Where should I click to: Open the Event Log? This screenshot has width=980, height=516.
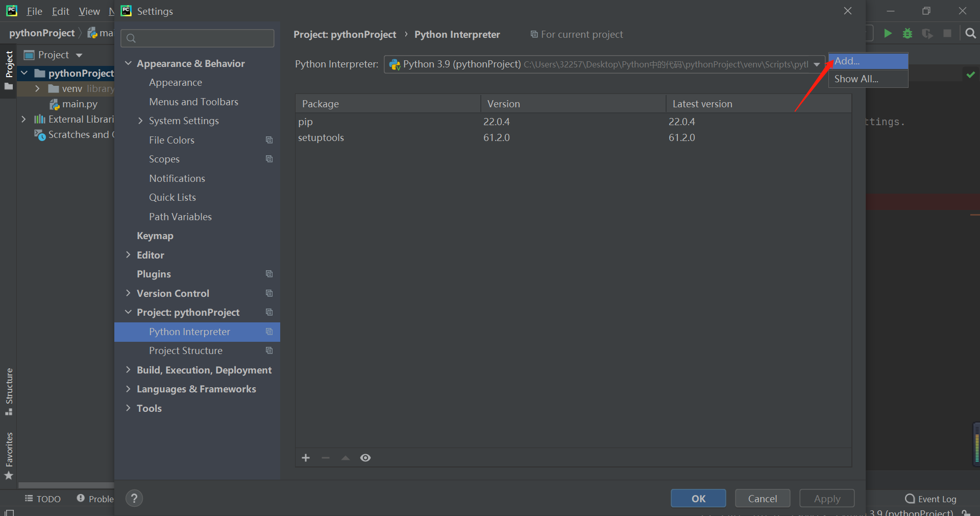(x=930, y=499)
